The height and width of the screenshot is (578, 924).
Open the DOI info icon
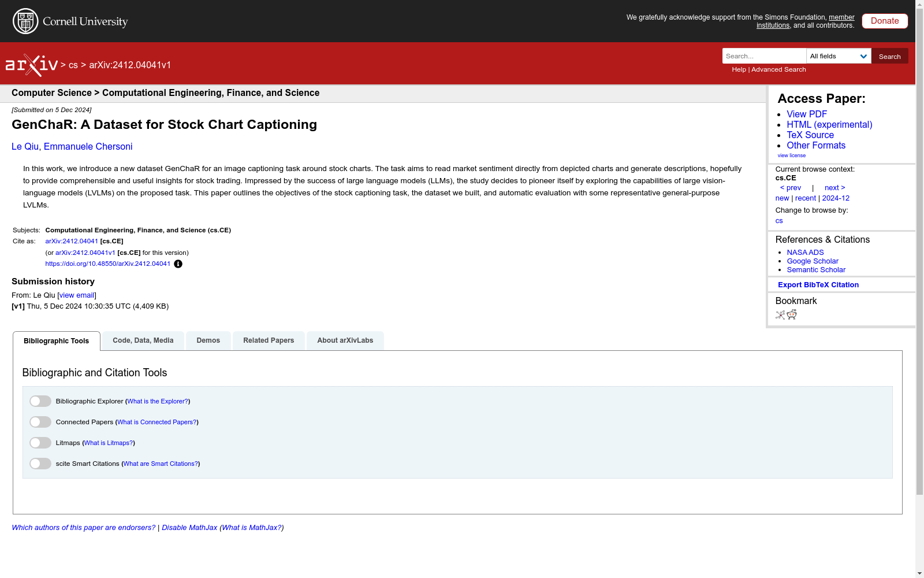(x=178, y=264)
